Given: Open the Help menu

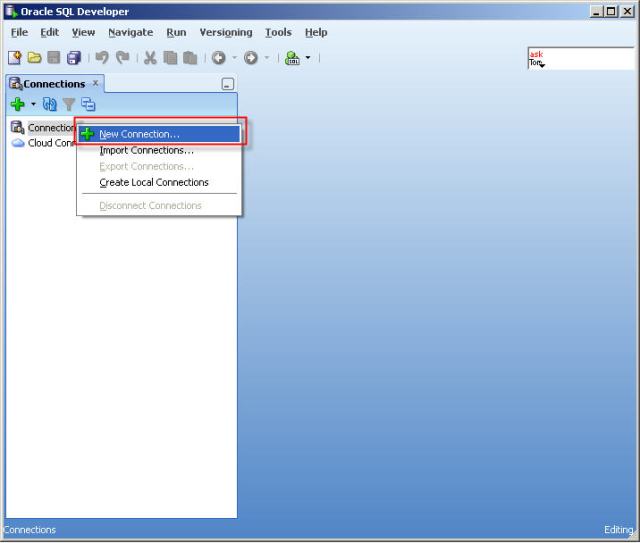Looking at the screenshot, I should pyautogui.click(x=316, y=32).
